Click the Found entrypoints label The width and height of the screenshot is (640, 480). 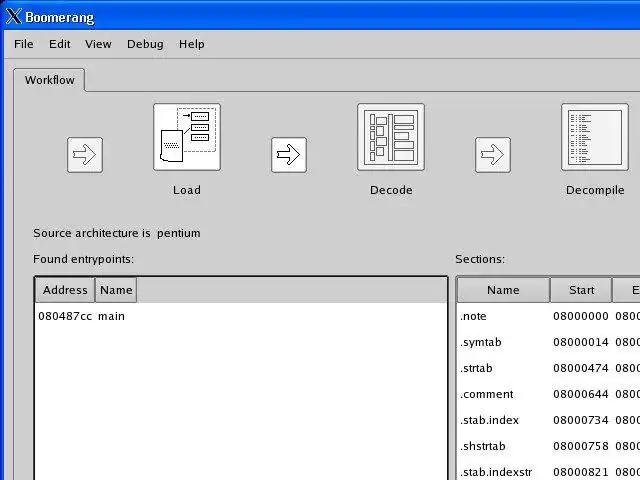[84, 259]
